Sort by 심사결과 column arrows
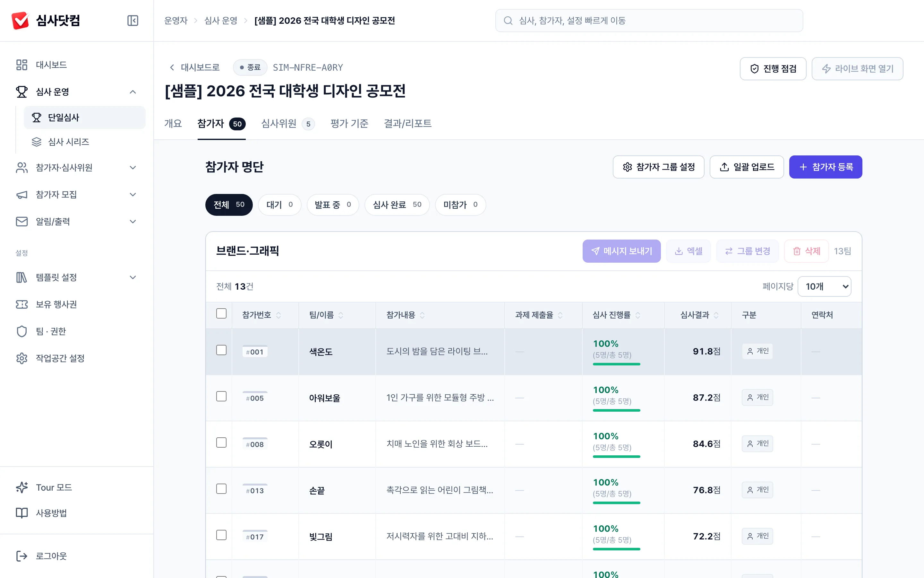The height and width of the screenshot is (578, 924). tap(716, 315)
